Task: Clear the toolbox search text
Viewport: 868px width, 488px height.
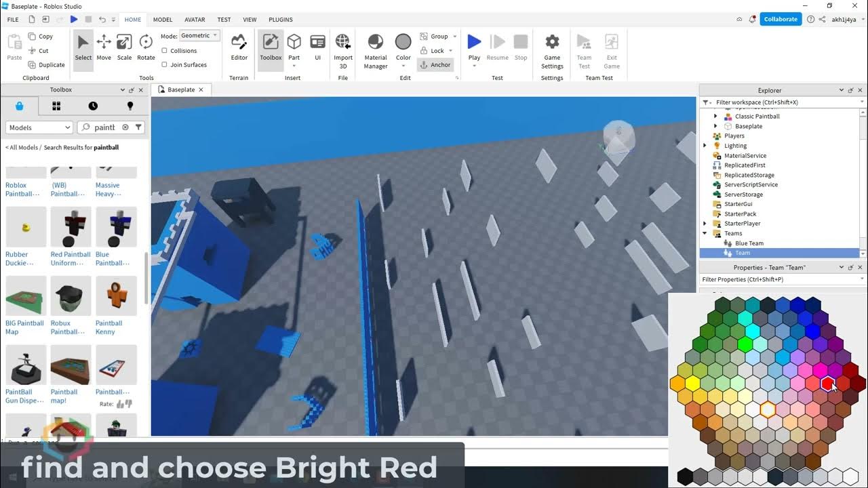Action: (x=125, y=127)
